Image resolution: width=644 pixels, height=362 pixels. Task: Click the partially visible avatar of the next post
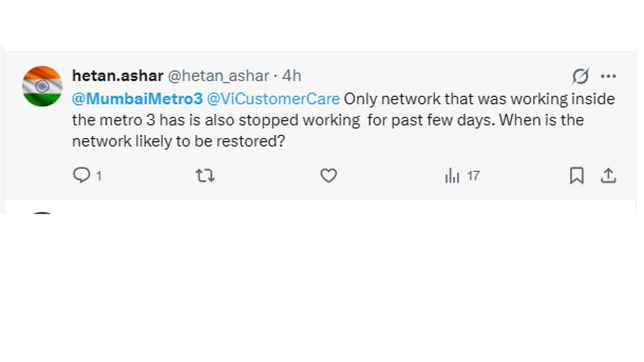(x=42, y=213)
